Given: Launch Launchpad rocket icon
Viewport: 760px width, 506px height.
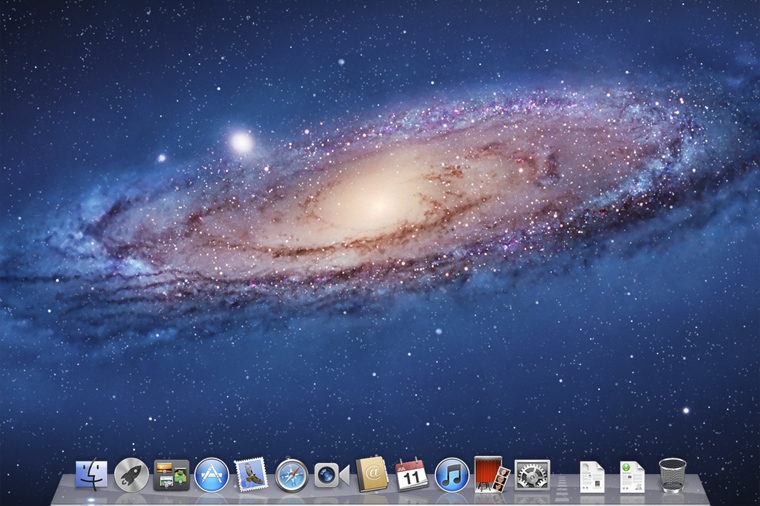Looking at the screenshot, I should (131, 475).
